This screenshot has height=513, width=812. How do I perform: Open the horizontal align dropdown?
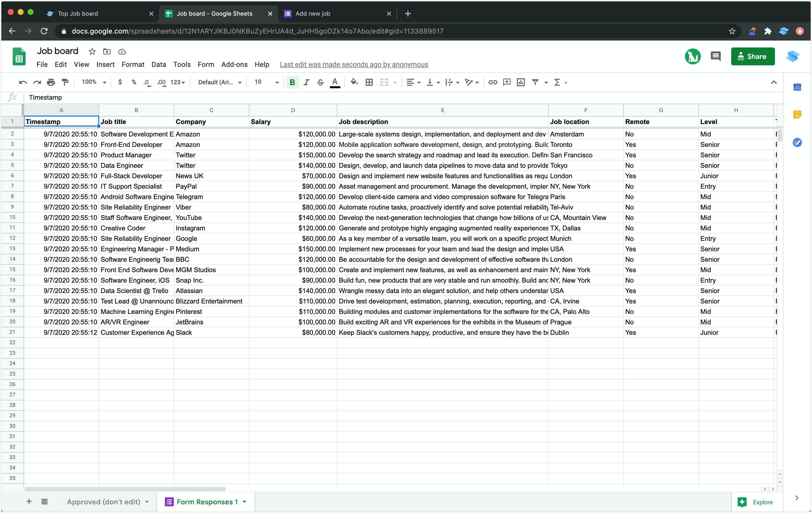pos(413,82)
